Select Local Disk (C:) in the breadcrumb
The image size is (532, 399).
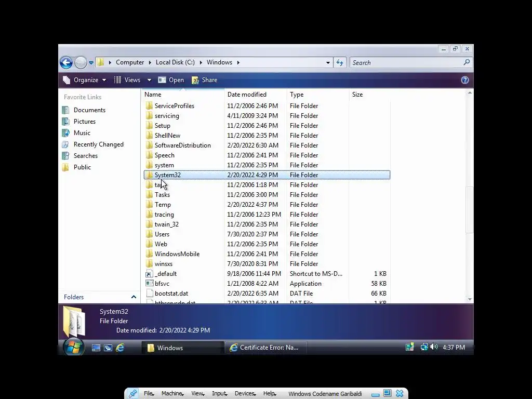(175, 62)
